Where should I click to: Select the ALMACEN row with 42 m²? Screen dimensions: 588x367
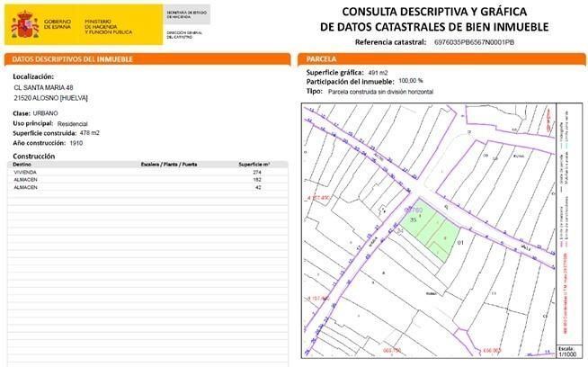pyautogui.click(x=27, y=187)
